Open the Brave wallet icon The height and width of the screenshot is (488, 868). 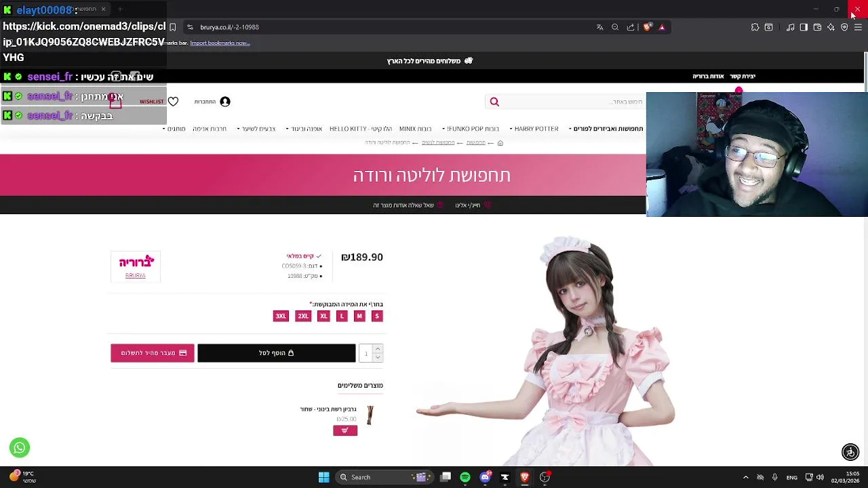coord(817,27)
